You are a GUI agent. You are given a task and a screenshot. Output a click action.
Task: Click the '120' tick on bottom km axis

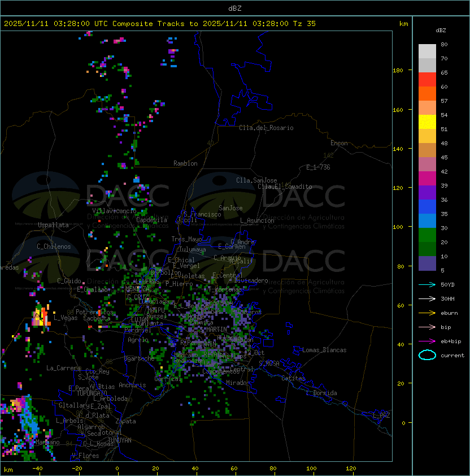point(351,469)
